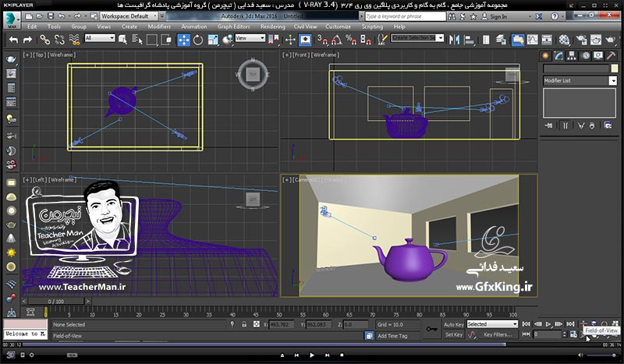Image resolution: width=624 pixels, height=364 pixels.
Task: Open the [+] menu in Front viewport
Action: tap(286, 55)
